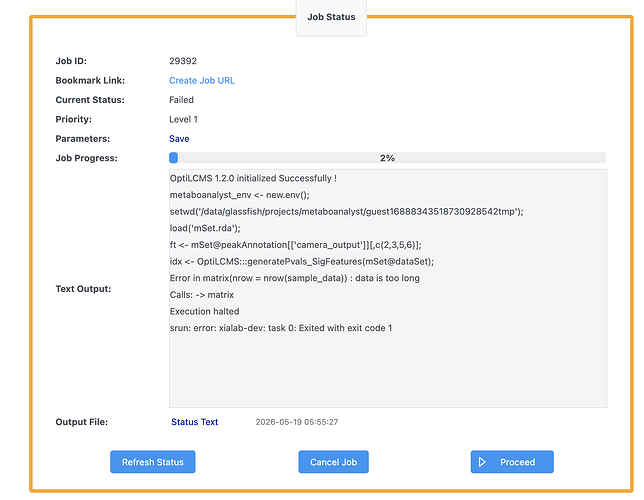
Task: Click the 'metaboanalyst_env <- new.env();' line
Action: coord(239,195)
